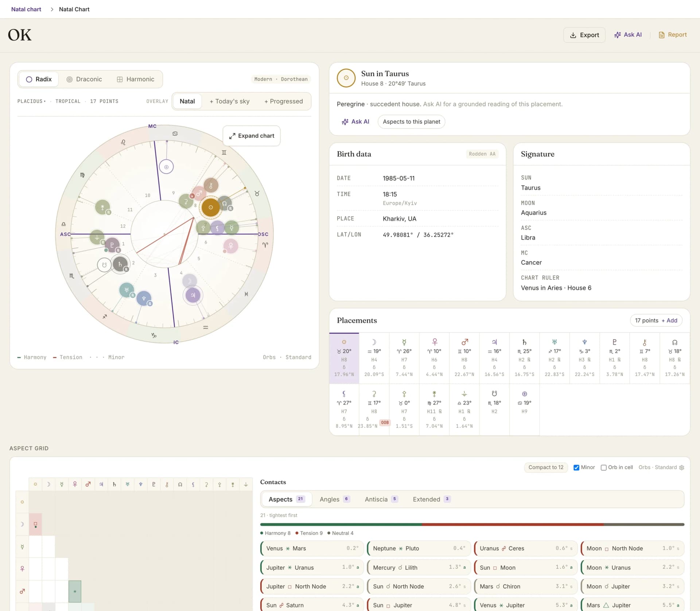Toggle the Today's sky overlay
Screen dimensions: 700x611
pos(230,101)
